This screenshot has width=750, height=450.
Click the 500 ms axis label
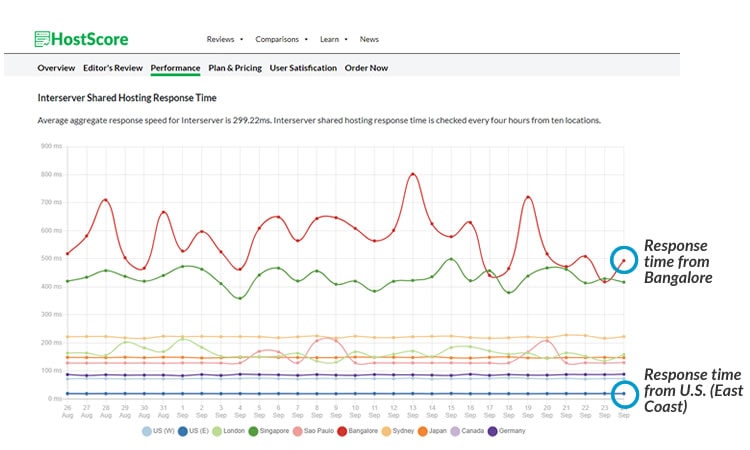(x=51, y=258)
